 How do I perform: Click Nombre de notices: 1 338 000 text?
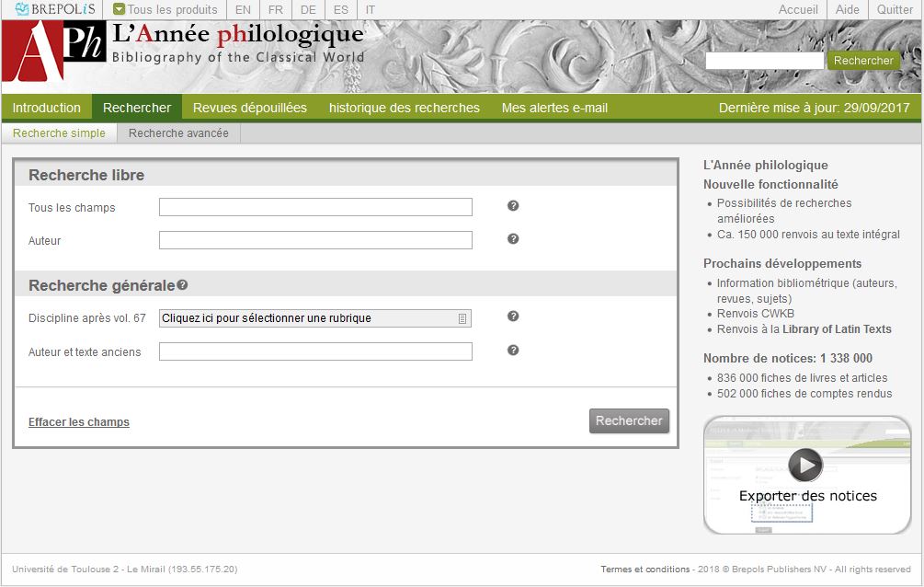click(x=788, y=359)
